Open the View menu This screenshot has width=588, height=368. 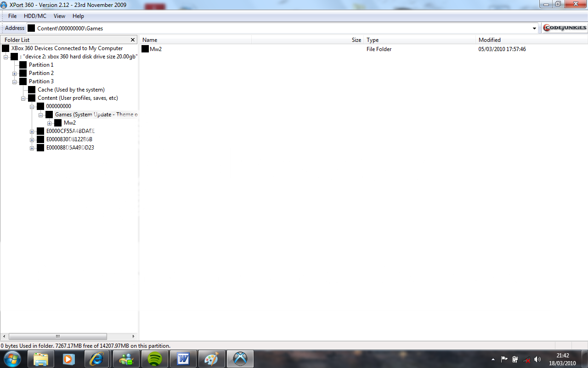point(59,16)
